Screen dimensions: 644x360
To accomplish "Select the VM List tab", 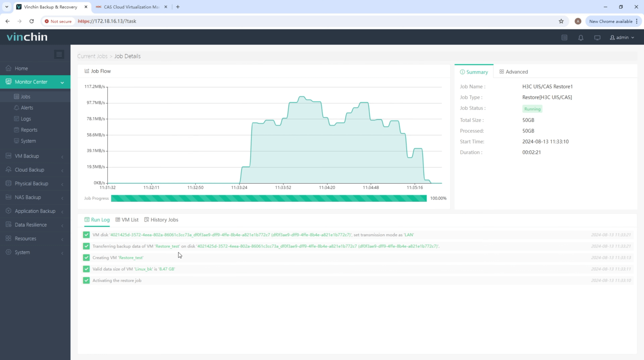I will pyautogui.click(x=127, y=220).
